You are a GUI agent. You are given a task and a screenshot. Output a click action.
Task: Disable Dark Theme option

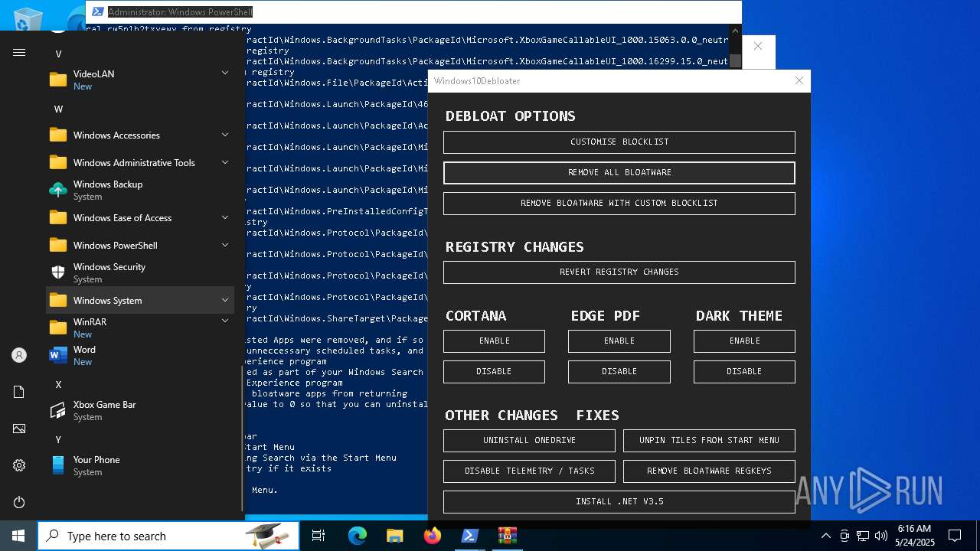click(x=744, y=372)
